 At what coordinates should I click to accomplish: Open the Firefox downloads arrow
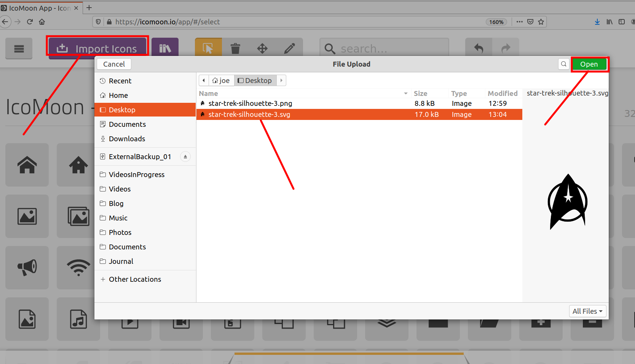tap(597, 22)
